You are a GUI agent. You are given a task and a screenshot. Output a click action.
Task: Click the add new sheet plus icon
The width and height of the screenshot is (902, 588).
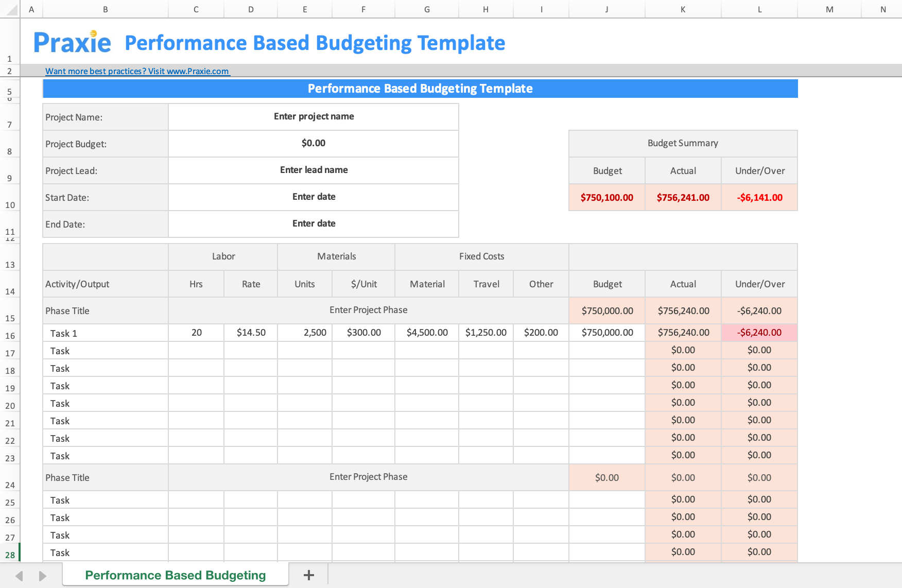[x=308, y=575]
